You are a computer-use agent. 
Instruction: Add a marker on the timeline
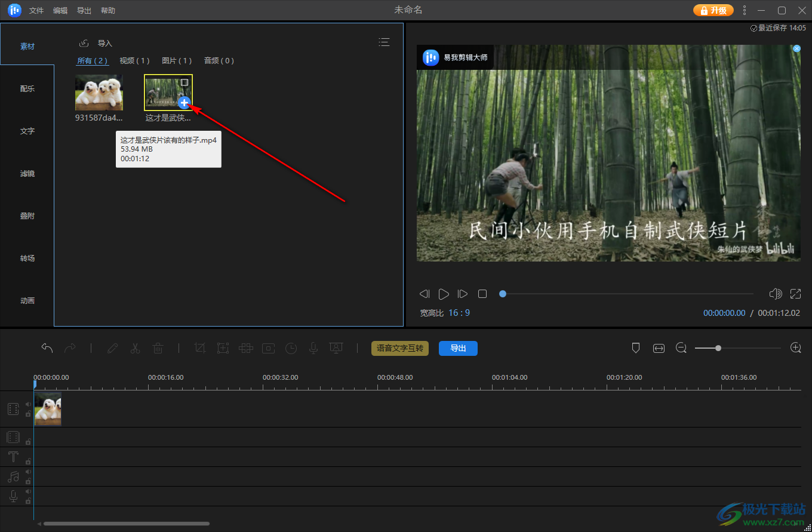point(636,348)
